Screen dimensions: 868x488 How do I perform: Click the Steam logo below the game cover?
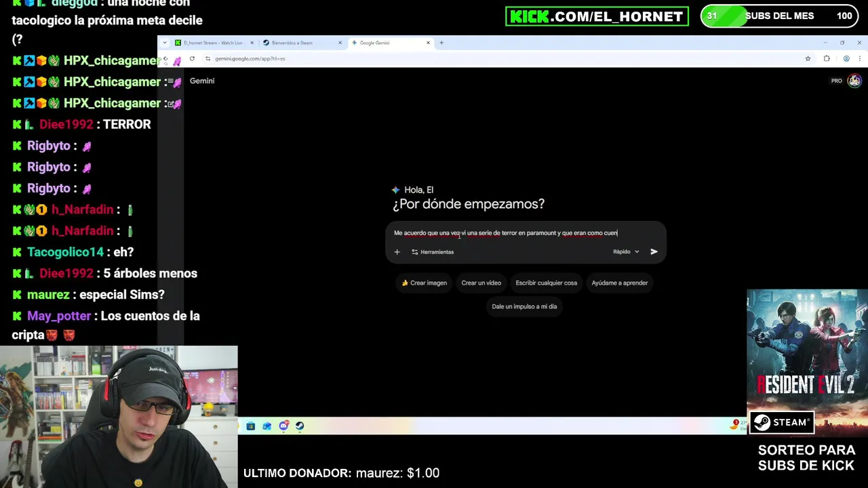coord(781,423)
